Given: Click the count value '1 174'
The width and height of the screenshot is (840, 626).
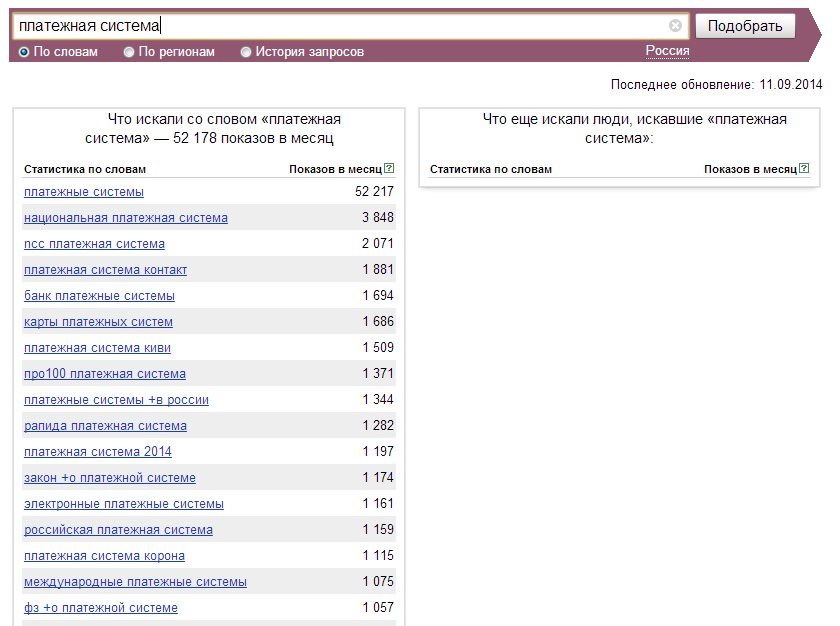Looking at the screenshot, I should click(378, 478).
